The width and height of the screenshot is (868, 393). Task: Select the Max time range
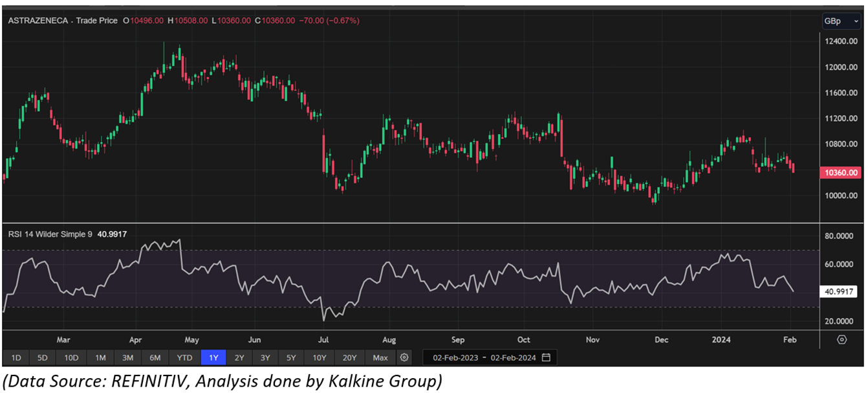[381, 357]
